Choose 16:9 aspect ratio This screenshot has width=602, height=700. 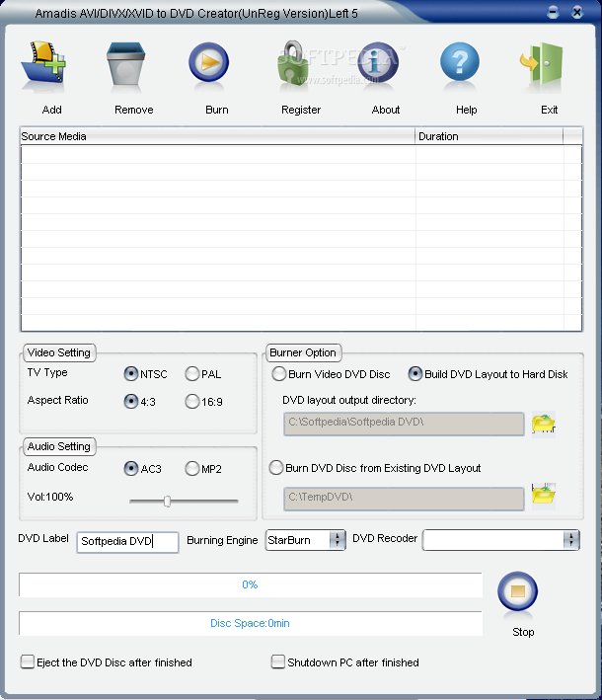[x=191, y=401]
